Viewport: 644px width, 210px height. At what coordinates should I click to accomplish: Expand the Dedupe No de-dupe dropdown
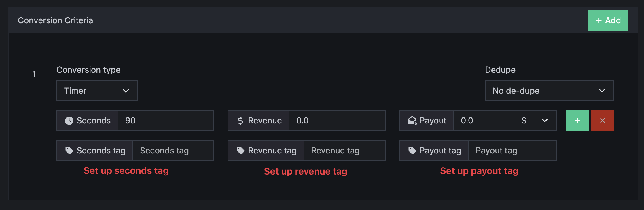(550, 91)
